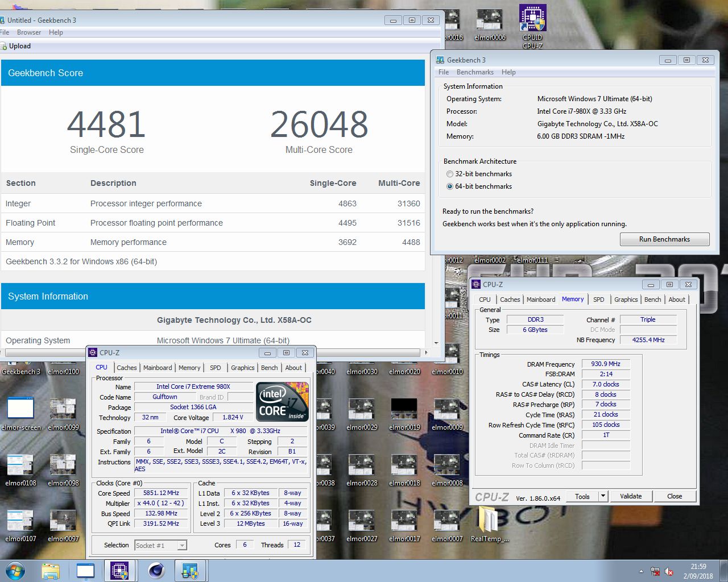Click the Intel Core i7 logo in CPU-Z
This screenshot has height=582, width=728.
(x=283, y=402)
